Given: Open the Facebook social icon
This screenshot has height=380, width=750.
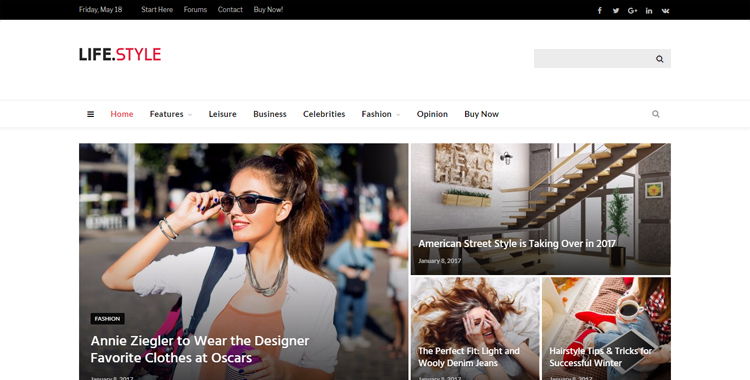Looking at the screenshot, I should (x=599, y=11).
